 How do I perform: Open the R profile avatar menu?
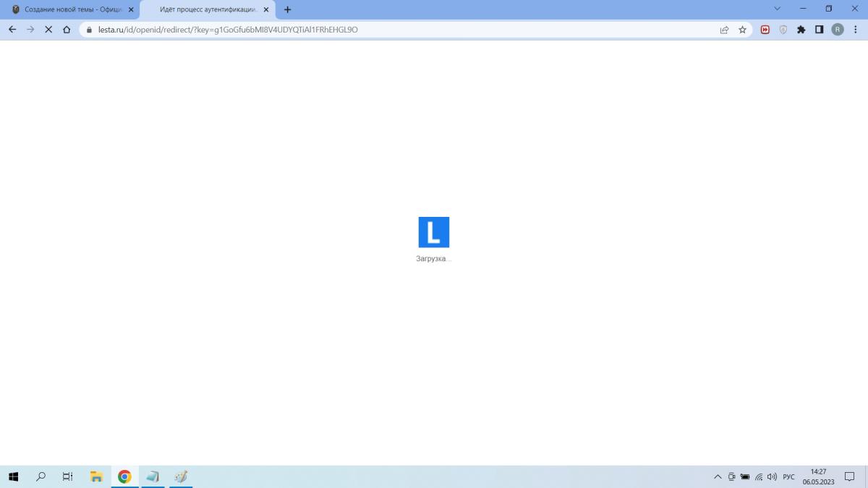click(838, 30)
